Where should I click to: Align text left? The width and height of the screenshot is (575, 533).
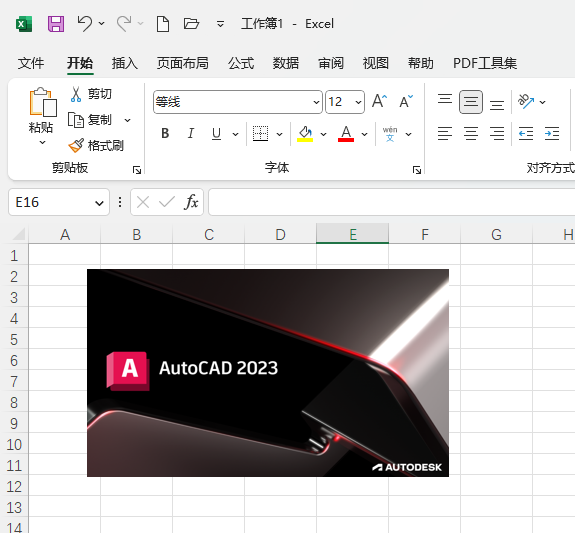445,134
